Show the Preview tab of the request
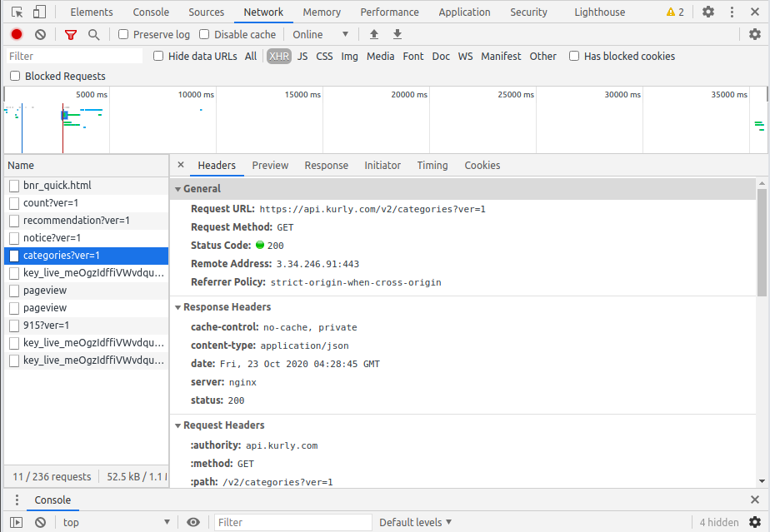The image size is (770, 532). click(270, 166)
